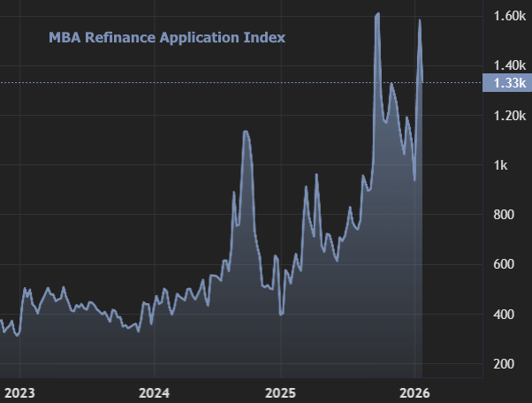
Task: Select the 2026 label on the time axis
Action: tap(415, 392)
